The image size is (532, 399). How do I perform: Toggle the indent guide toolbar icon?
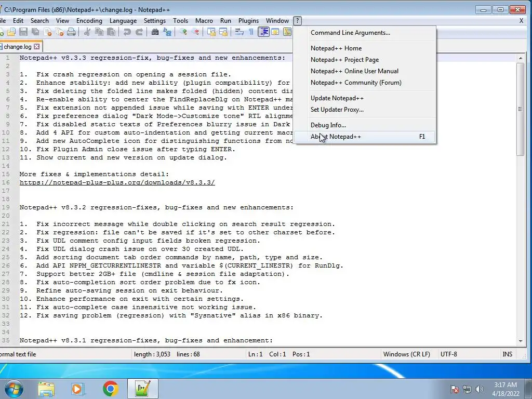point(263,32)
